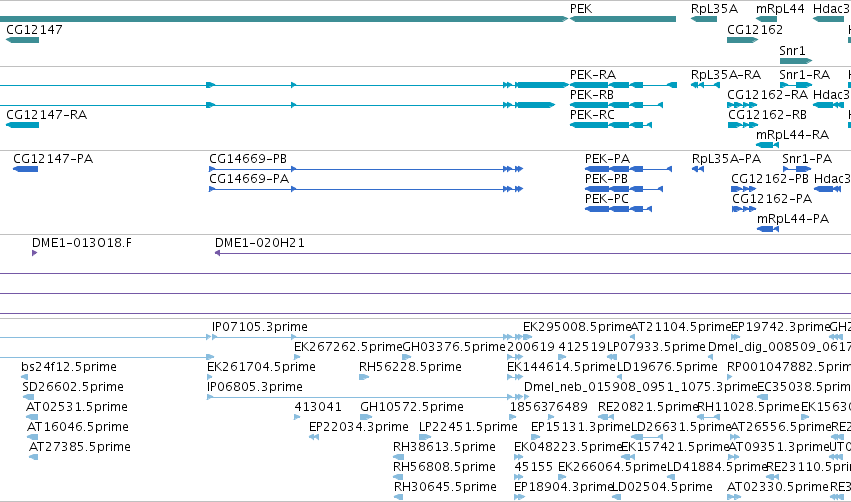The width and height of the screenshot is (851, 502).
Task: Select the EK295008.5prime EST label
Action: [x=577, y=327]
